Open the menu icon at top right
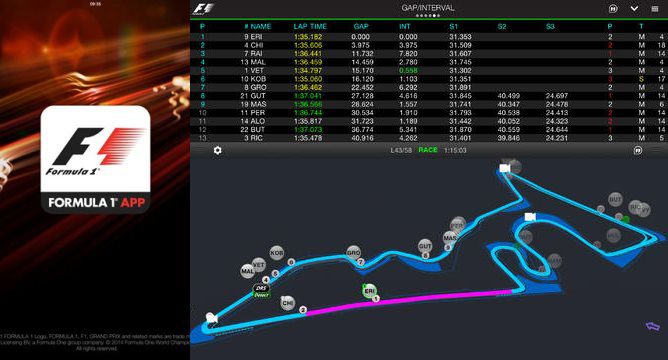The image size is (668, 360). click(x=655, y=9)
